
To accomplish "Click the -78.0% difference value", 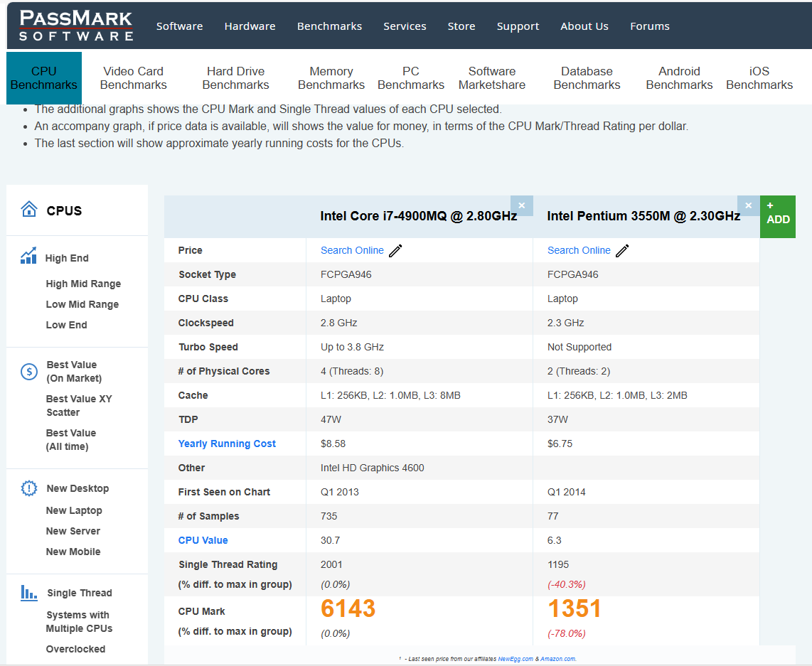I will coord(567,633).
